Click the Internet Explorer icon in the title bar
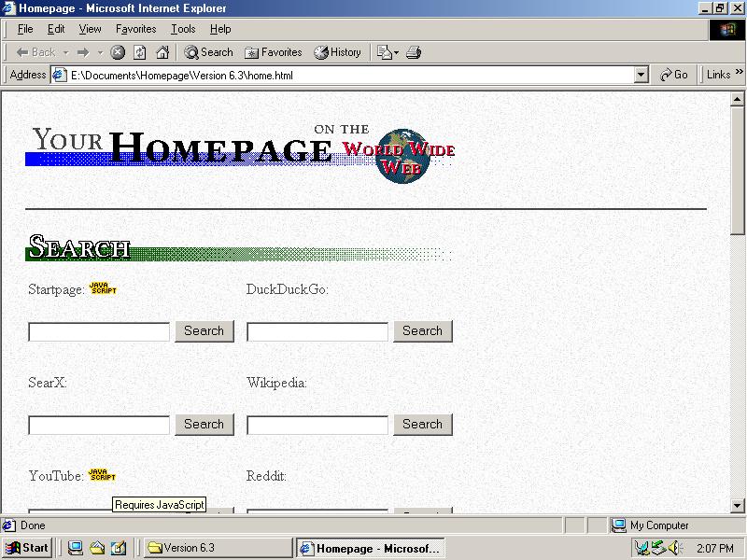Screen dimensions: 747x560 click(9, 8)
